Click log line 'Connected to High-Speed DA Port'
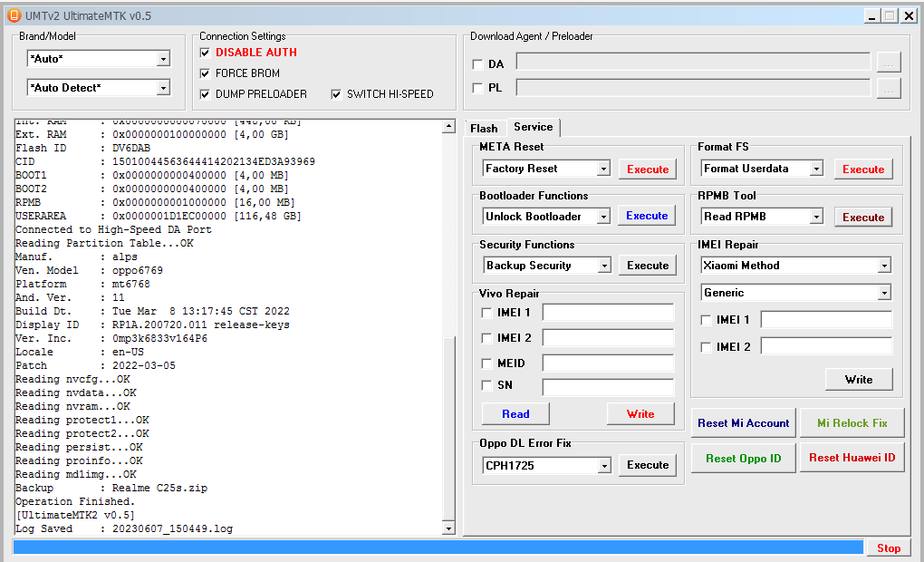Viewport: 924px width, 562px height. (113, 229)
